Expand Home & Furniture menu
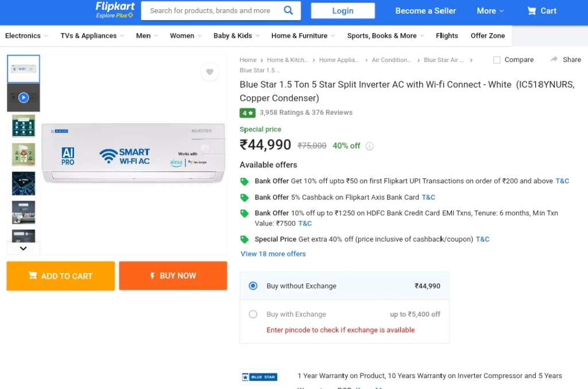The image size is (588, 389). coord(303,36)
